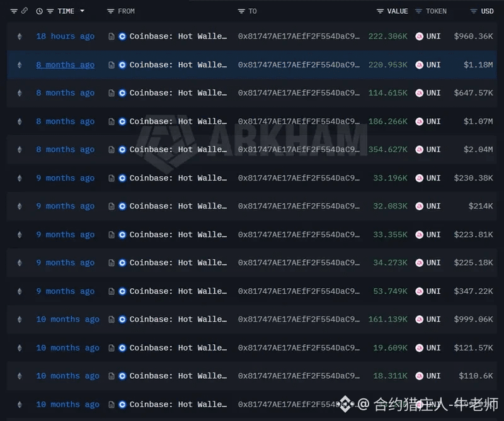Click contract document icon in $647.57K row
Image resolution: width=504 pixels, height=421 pixels.
(112, 93)
